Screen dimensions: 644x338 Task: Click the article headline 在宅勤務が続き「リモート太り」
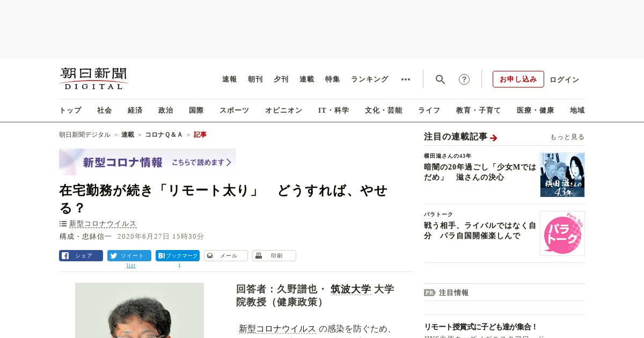click(x=223, y=199)
